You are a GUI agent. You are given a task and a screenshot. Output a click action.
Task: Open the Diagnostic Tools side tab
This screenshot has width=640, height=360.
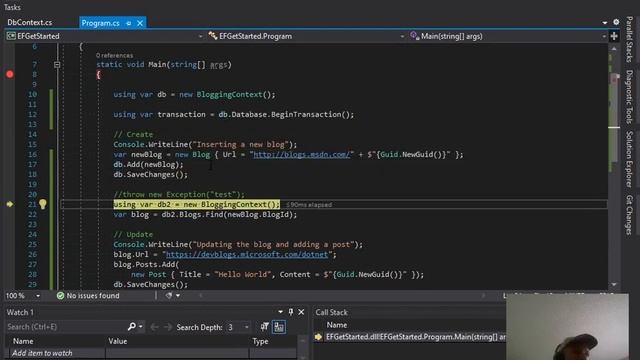tap(629, 97)
